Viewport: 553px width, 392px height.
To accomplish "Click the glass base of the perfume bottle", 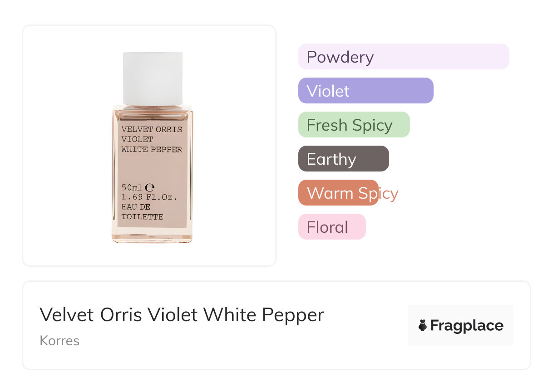I will [152, 236].
